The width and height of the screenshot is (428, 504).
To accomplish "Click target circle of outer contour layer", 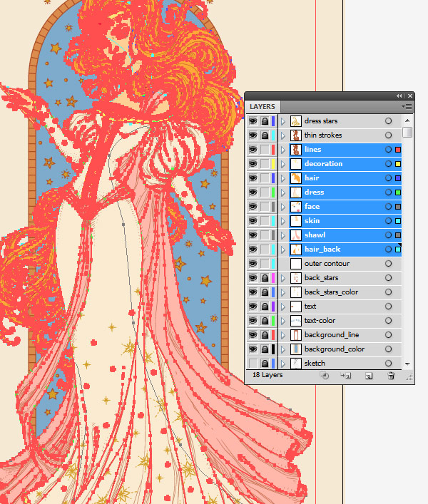I will (x=388, y=264).
